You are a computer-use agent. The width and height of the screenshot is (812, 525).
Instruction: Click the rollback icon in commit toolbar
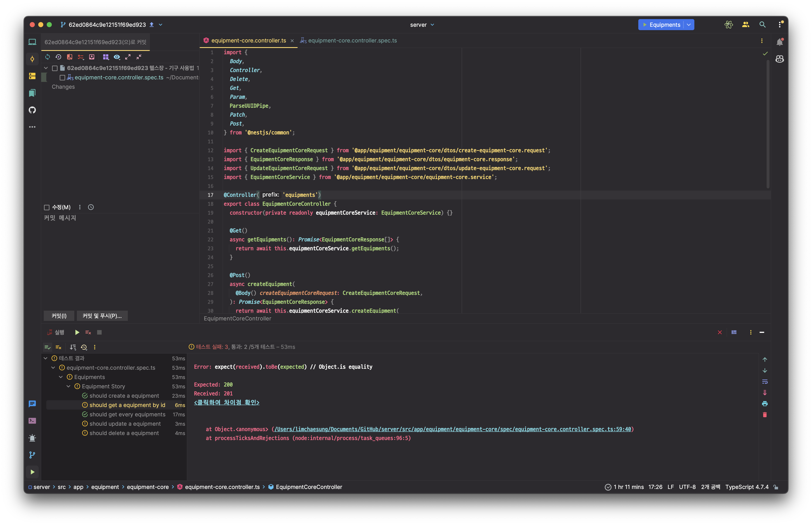pos(58,57)
